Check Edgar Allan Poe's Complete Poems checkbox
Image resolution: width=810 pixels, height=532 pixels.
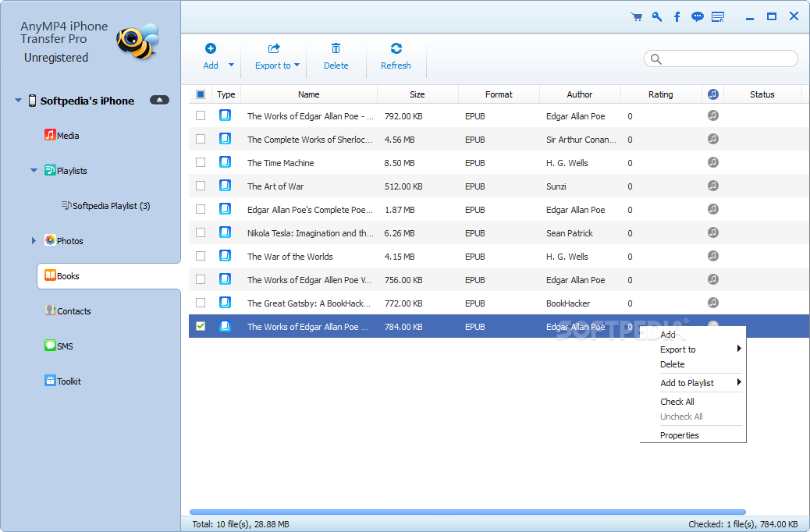coord(201,209)
